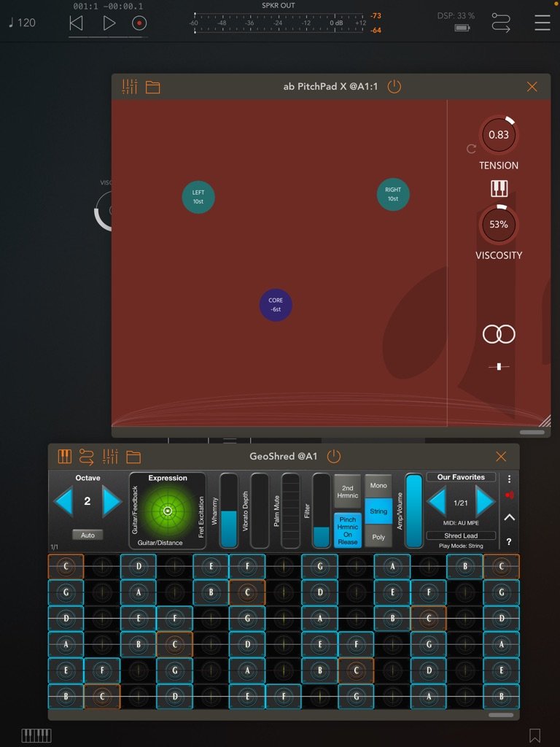
Task: Open the keyboard icon in the bottom-left corner
Action: [36, 735]
